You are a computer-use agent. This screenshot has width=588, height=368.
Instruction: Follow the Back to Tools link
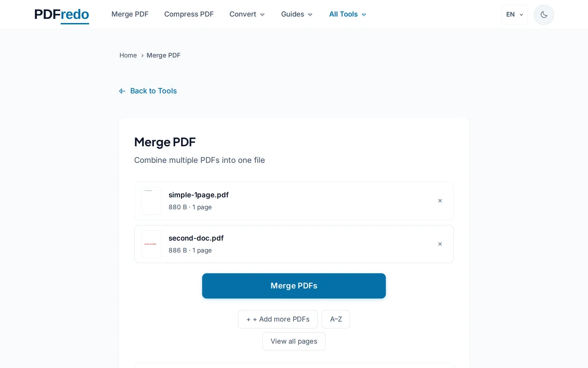tap(153, 91)
